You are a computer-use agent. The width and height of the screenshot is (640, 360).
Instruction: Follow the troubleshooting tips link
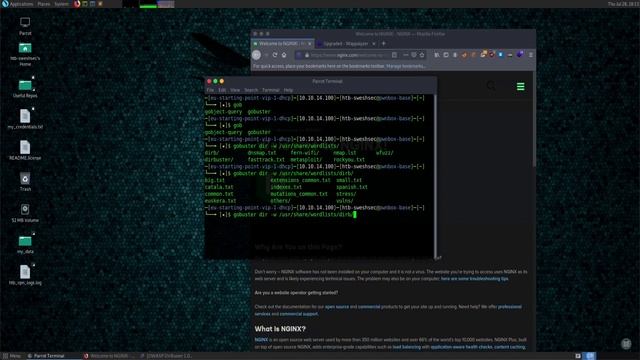pos(474,279)
